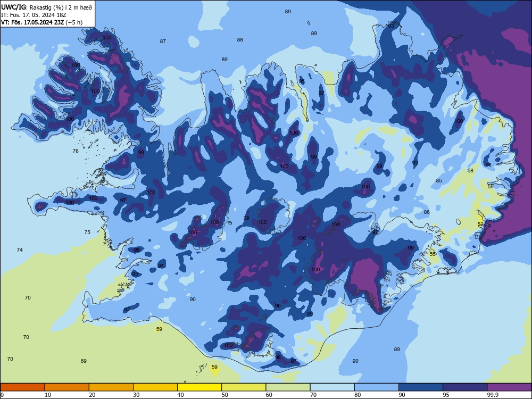The image size is (532, 399).
Task: Click the 'VT: Fös. 17.05.2024 23Z (+5 h)' line
Action: [41, 23]
